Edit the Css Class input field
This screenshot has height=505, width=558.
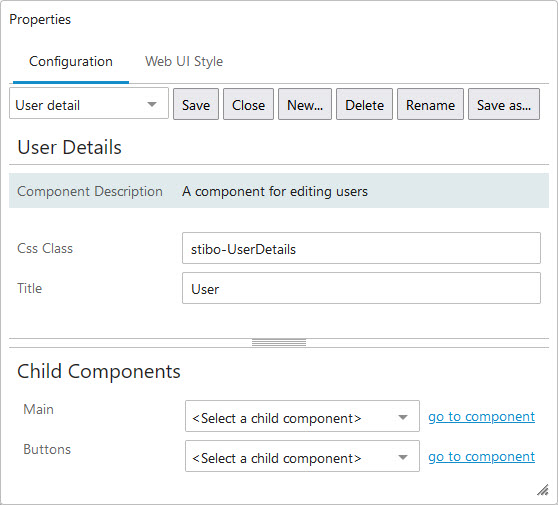point(361,248)
